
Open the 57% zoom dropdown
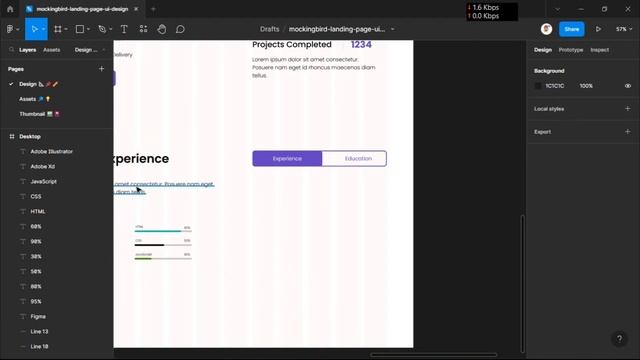click(x=624, y=29)
